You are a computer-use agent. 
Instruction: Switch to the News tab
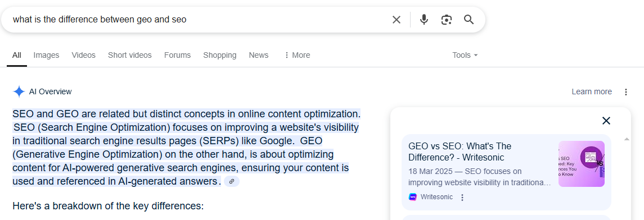point(259,56)
